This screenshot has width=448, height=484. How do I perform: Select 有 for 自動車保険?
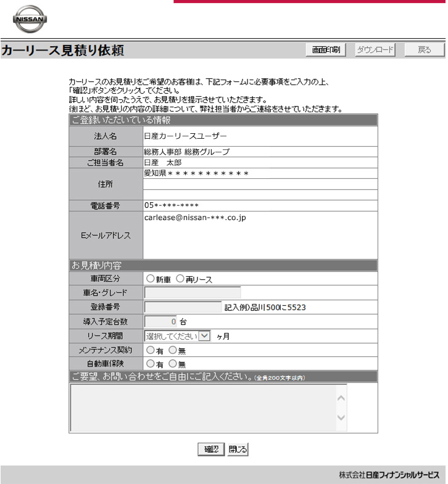(x=151, y=364)
